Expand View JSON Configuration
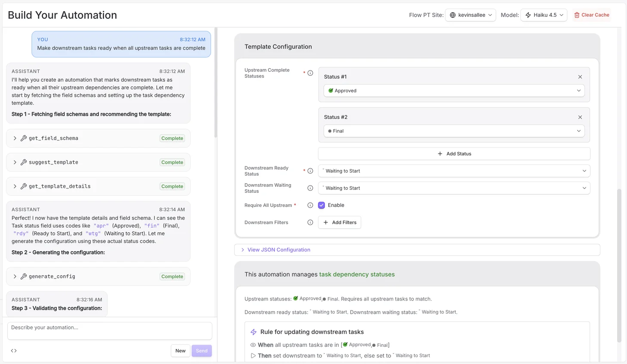 pos(279,249)
